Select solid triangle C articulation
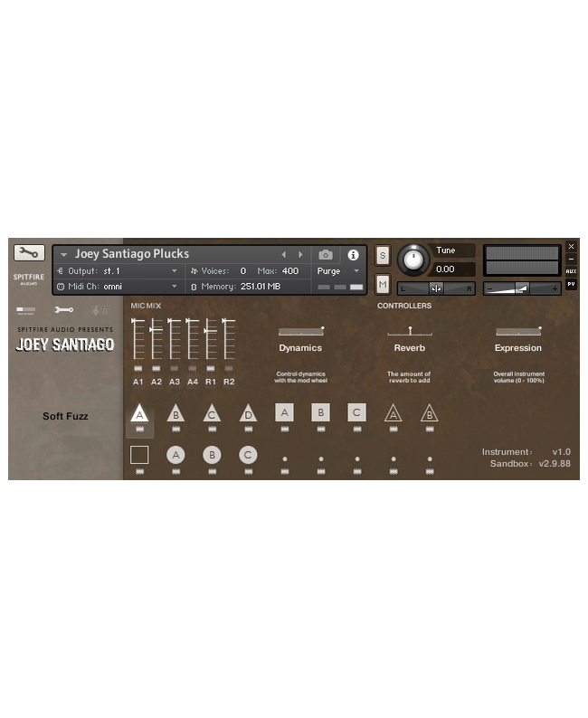 [x=212, y=413]
